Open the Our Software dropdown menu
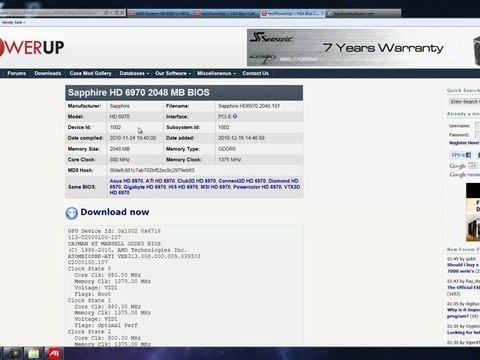The width and height of the screenshot is (480, 360). [173, 73]
